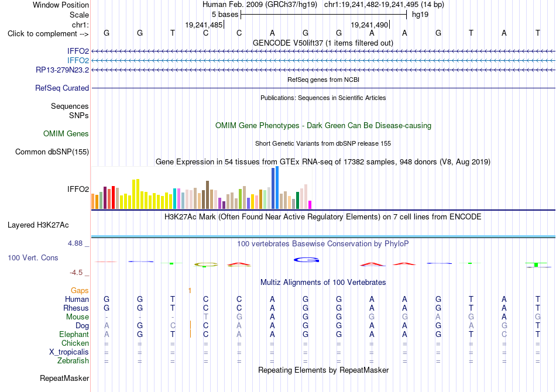The width and height of the screenshot is (556, 392).
Task: Open the 100 Vert. Cons track label
Action: [33, 257]
